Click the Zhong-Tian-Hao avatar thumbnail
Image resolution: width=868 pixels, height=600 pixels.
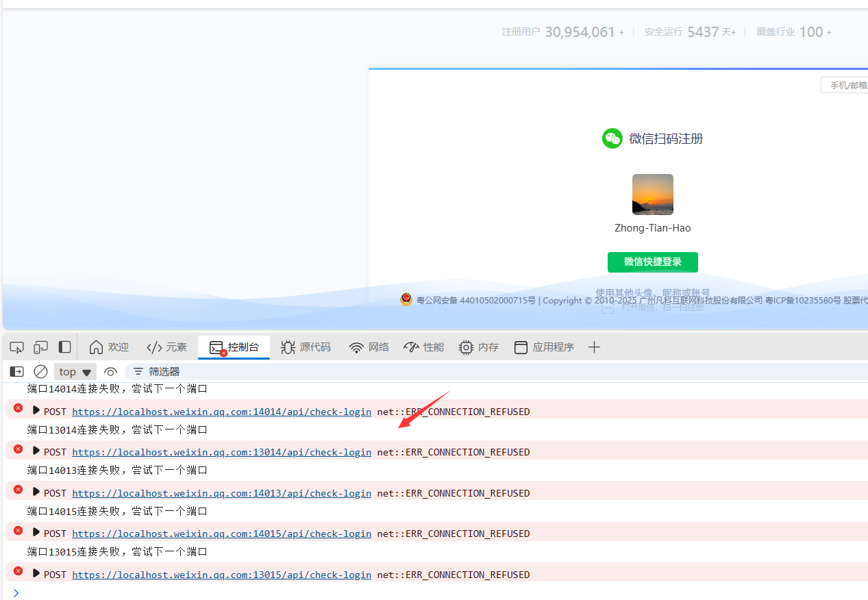tap(653, 195)
